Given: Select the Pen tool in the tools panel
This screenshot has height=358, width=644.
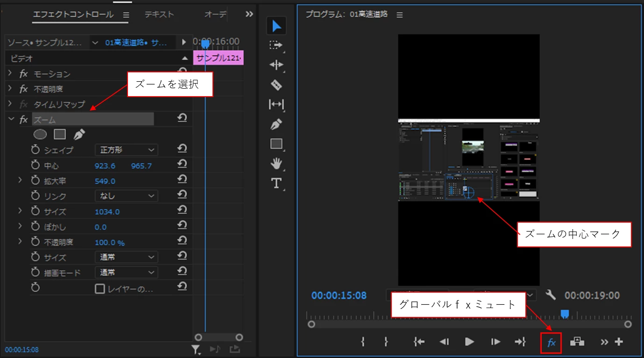Looking at the screenshot, I should tap(276, 124).
